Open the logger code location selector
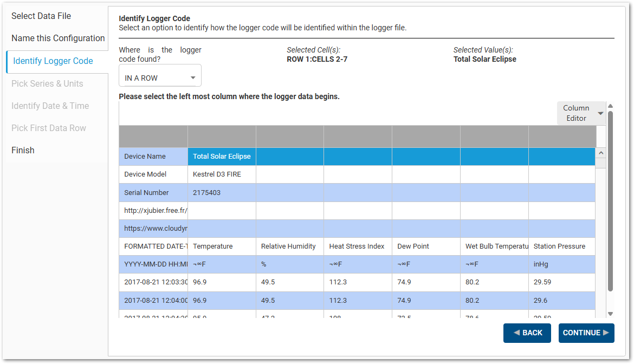This screenshot has height=364, width=634. 159,75
